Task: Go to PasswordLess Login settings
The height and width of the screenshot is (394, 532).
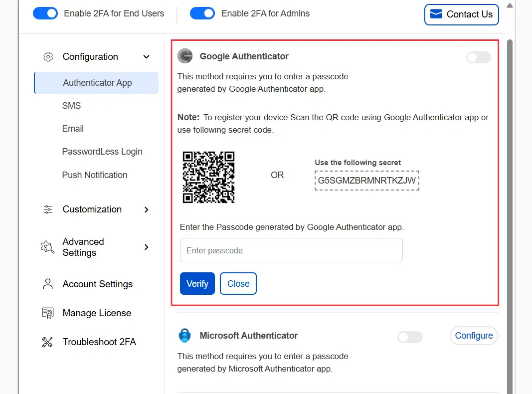Action: click(102, 152)
